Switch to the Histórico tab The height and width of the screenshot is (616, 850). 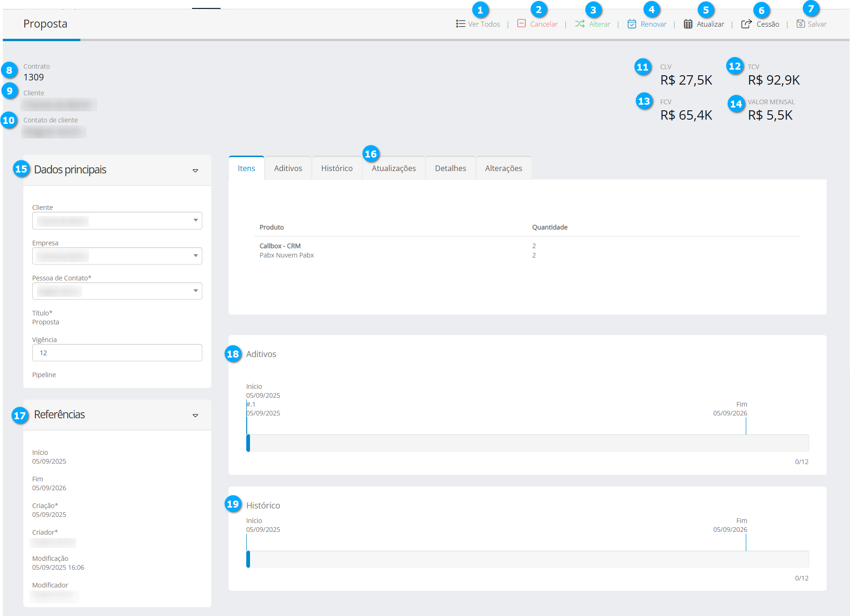tap(336, 168)
